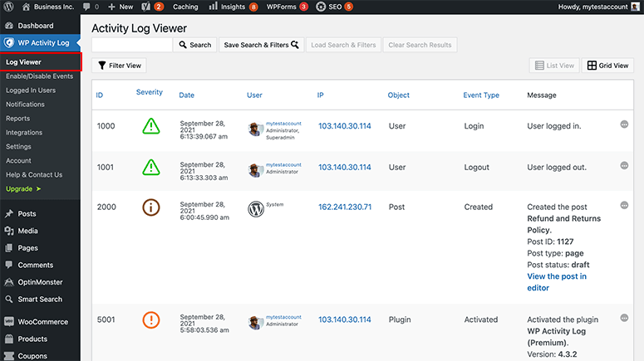Switch to List View
The width and height of the screenshot is (644, 361).
pyautogui.click(x=553, y=66)
